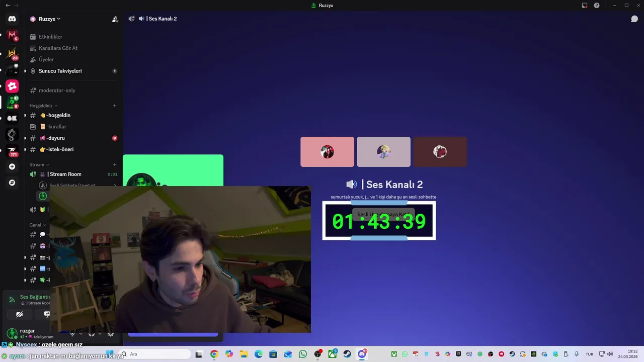Open the kurallar rules channel

point(73,127)
